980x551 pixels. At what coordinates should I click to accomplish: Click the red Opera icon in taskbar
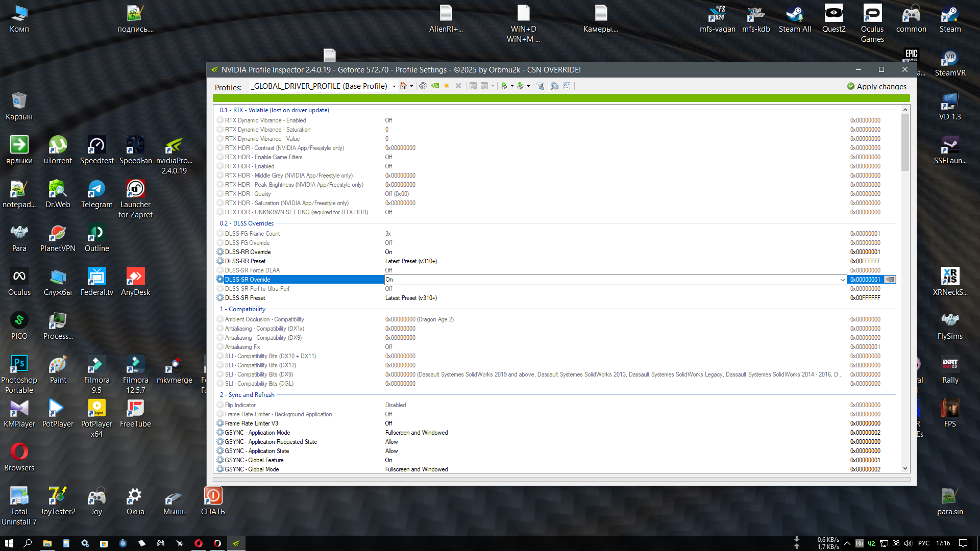click(x=199, y=543)
